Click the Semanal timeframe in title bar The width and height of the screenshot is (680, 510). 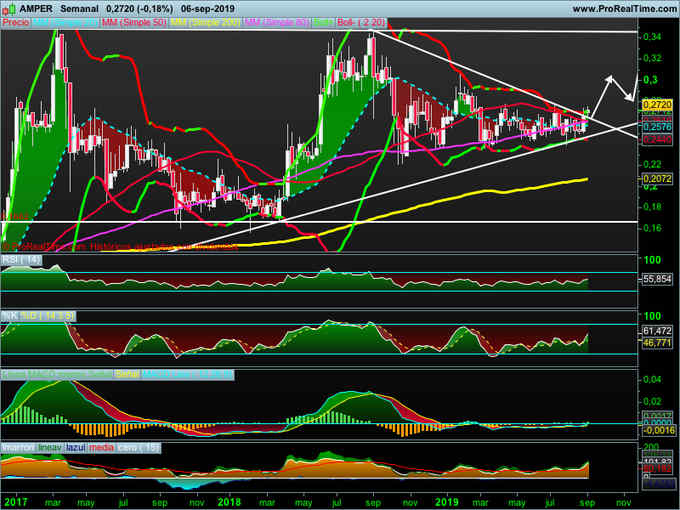point(79,9)
